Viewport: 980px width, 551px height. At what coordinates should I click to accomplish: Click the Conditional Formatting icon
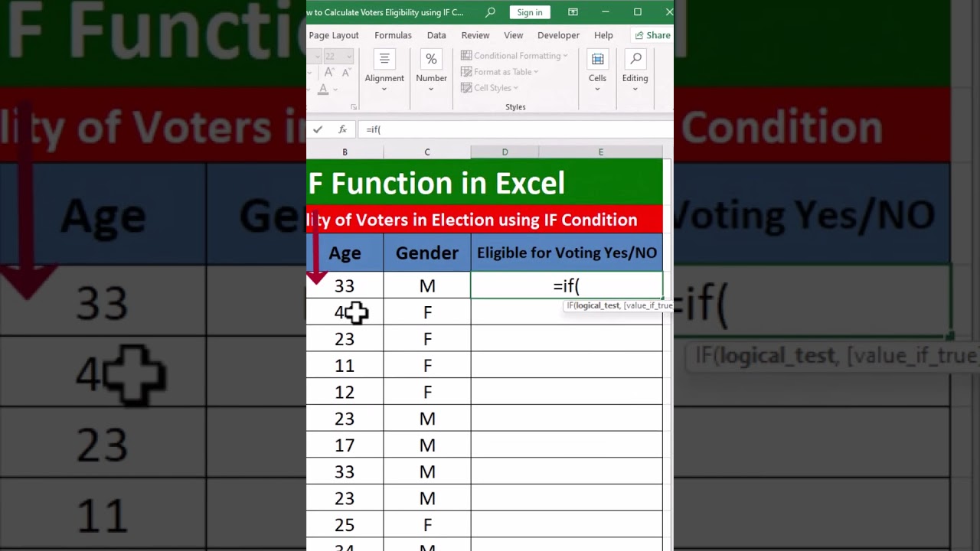click(x=466, y=56)
